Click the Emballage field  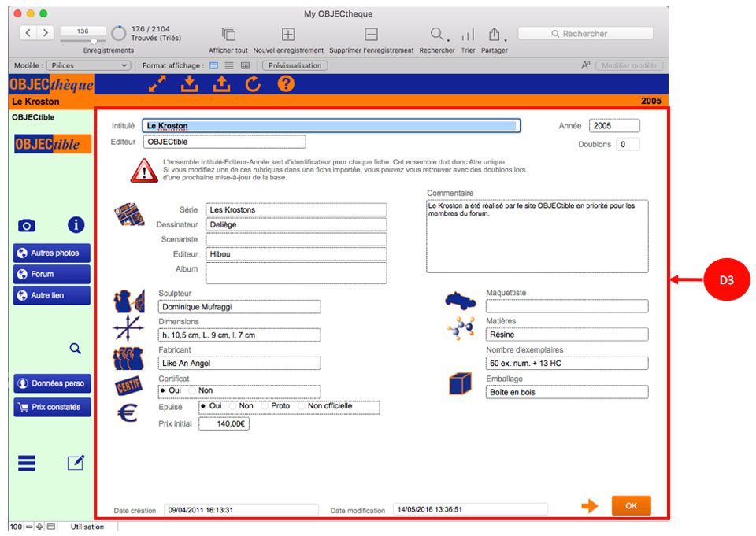click(x=567, y=392)
